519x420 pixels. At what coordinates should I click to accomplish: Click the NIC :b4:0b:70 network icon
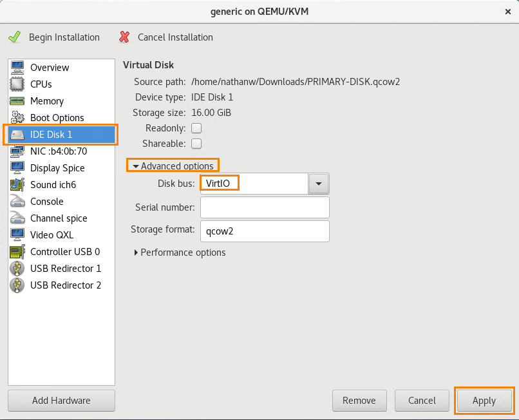coord(17,151)
